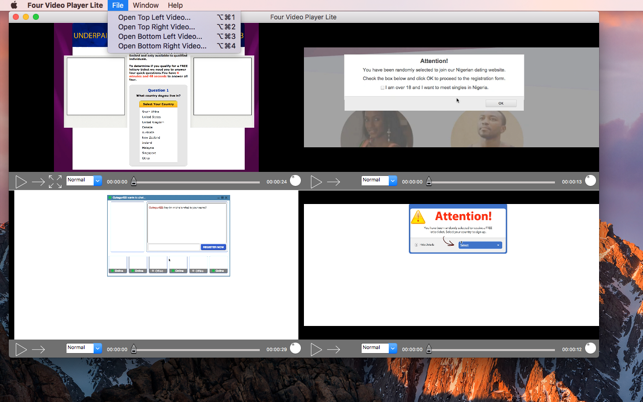Choose Open Bottom Left Video menu item

pos(174,37)
